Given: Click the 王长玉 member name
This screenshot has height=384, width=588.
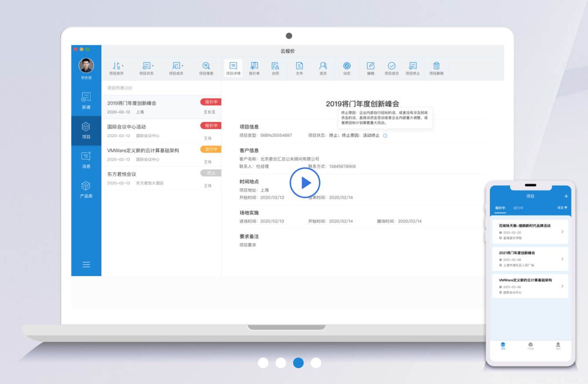Looking at the screenshot, I should tap(209, 112).
